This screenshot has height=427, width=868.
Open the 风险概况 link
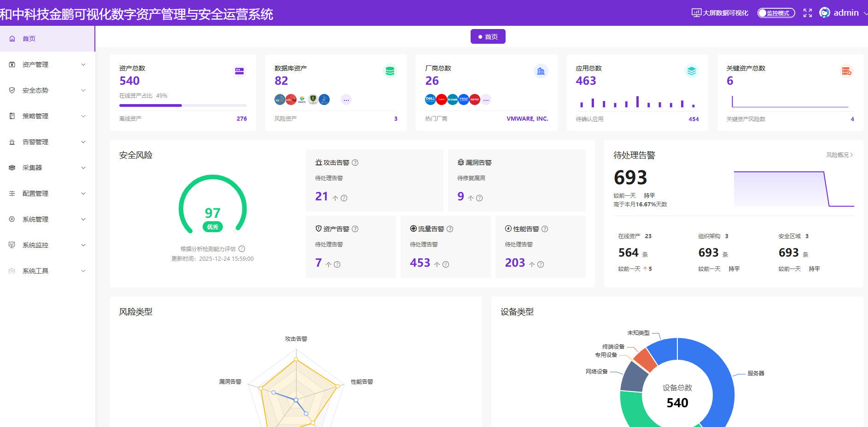839,155
